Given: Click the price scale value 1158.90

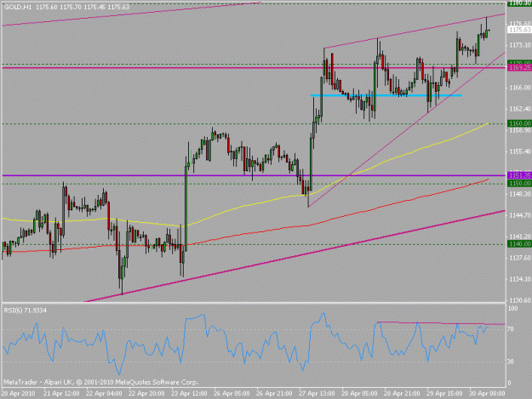Looking at the screenshot, I should (520, 130).
